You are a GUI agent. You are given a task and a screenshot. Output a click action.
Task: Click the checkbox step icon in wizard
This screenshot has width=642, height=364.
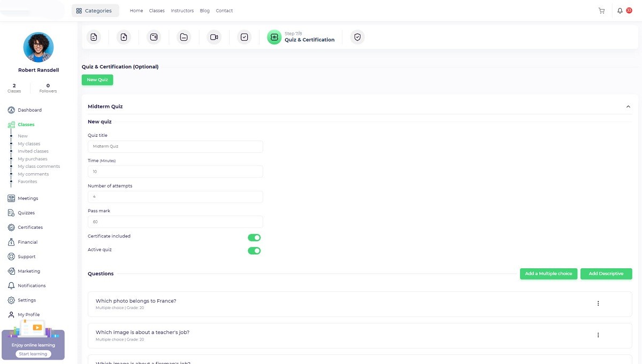click(244, 37)
